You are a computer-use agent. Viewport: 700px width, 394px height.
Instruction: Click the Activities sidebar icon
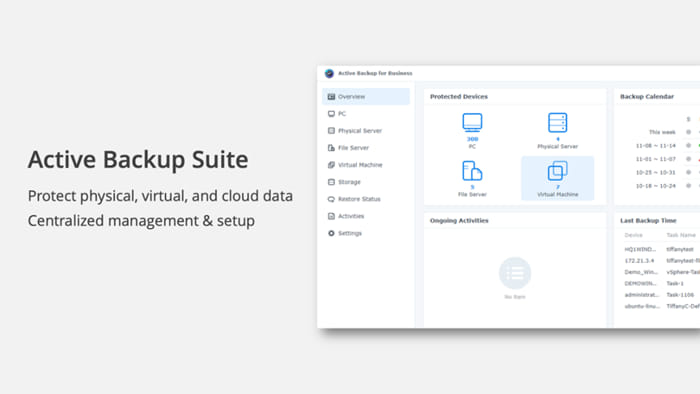click(331, 216)
